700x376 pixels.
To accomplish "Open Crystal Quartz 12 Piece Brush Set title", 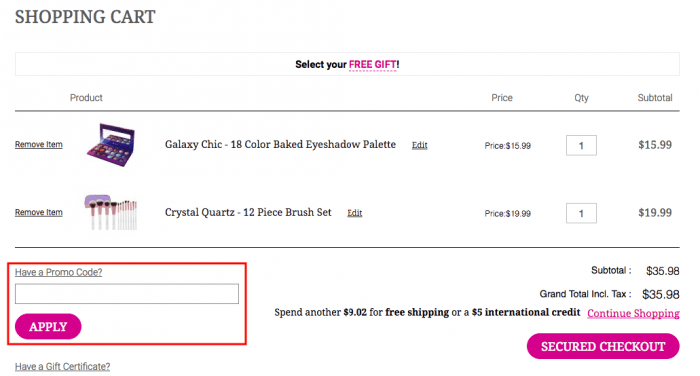I will (248, 212).
